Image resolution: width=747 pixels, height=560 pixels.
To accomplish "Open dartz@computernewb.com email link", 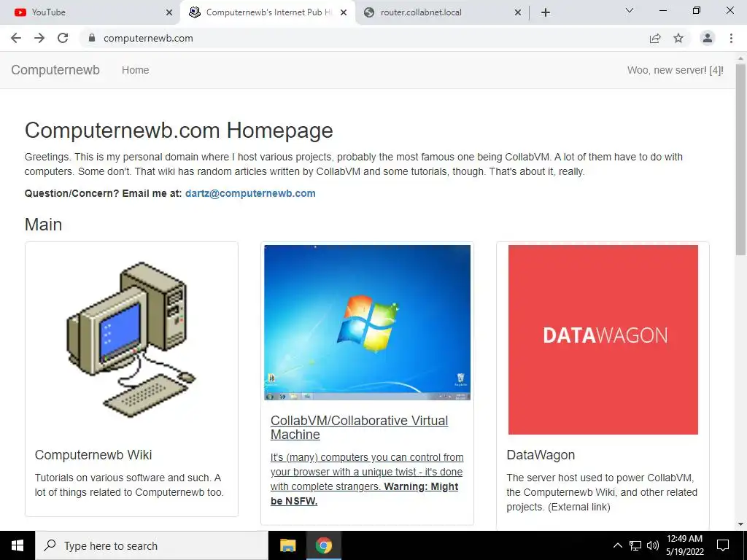I will (x=250, y=193).
